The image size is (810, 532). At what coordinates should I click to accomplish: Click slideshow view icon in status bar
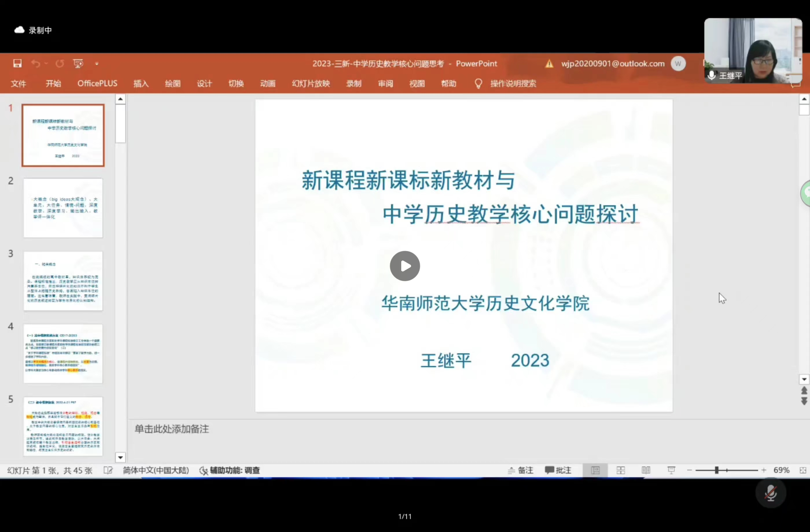671,470
